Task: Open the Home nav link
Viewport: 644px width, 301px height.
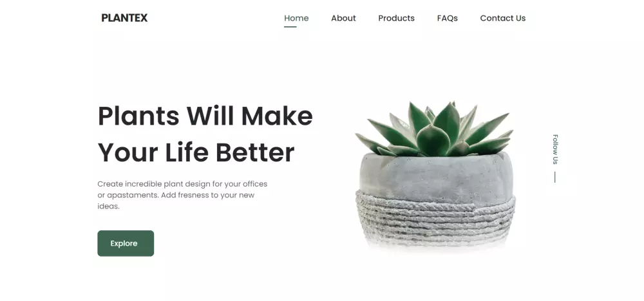Action: pyautogui.click(x=296, y=18)
